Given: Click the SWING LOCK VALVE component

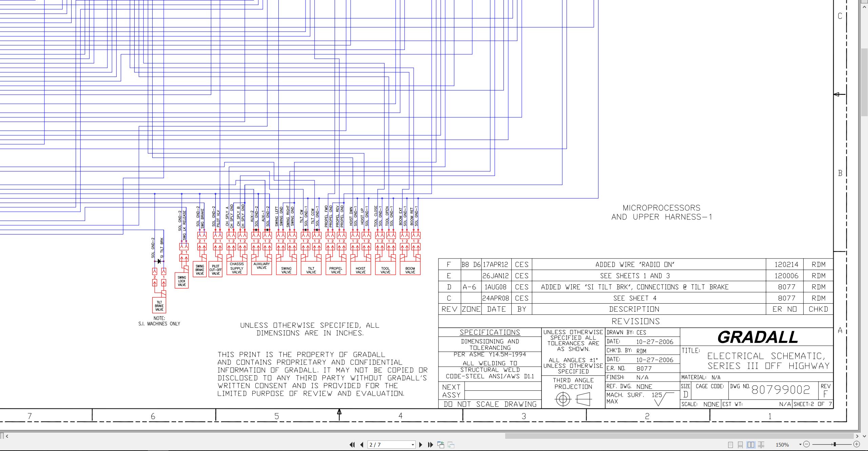Looking at the screenshot, I should tap(182, 281).
